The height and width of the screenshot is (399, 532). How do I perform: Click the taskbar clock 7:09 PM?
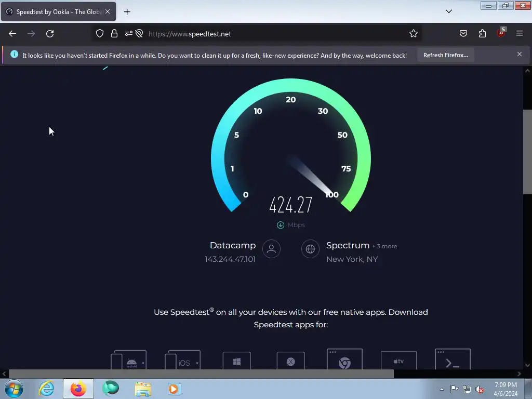point(506,385)
